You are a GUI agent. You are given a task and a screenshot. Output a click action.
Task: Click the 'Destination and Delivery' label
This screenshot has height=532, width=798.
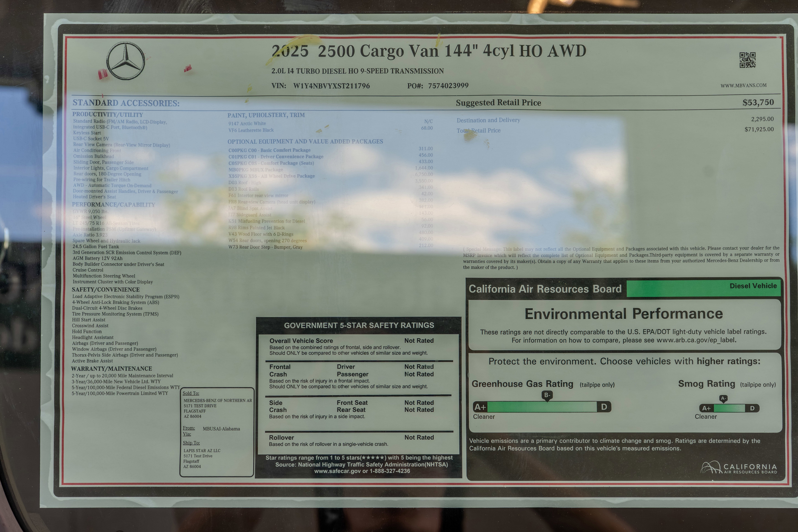click(488, 120)
